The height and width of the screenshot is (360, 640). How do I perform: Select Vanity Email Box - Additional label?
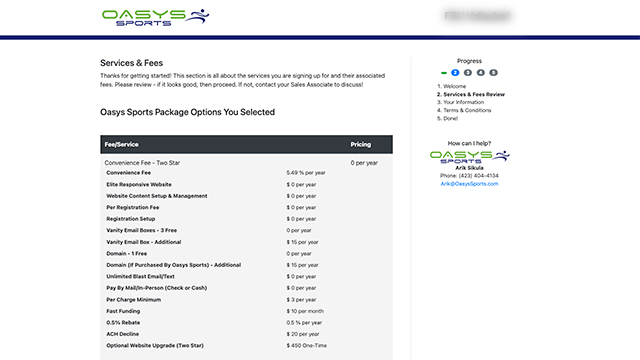(144, 242)
